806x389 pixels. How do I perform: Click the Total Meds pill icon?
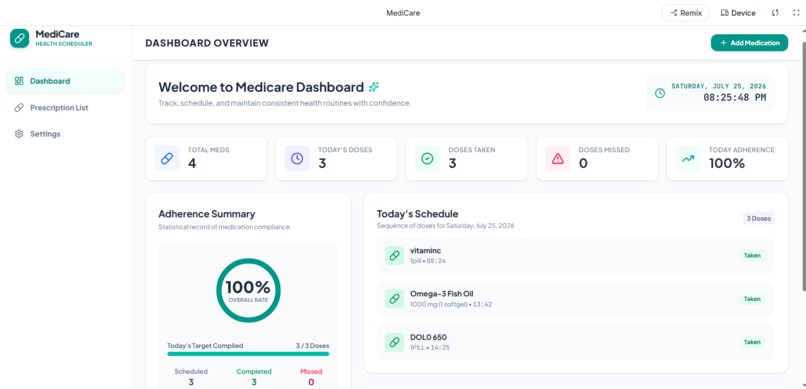pyautogui.click(x=167, y=159)
